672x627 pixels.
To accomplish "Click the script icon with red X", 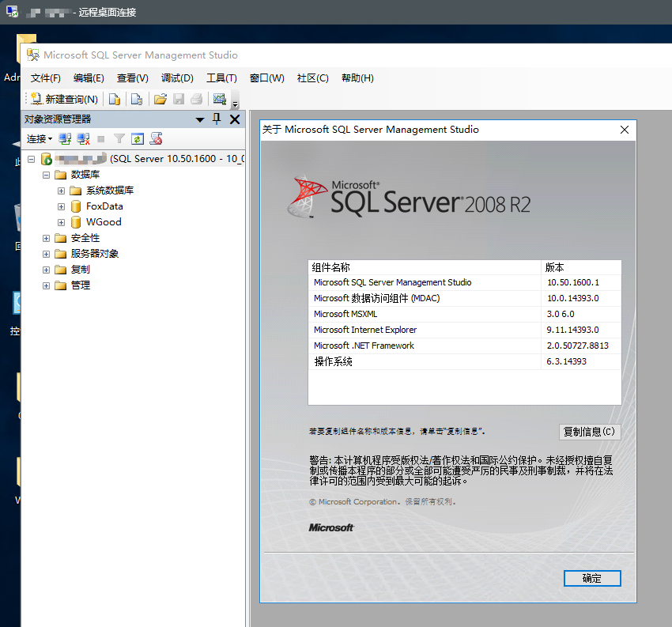I will pyautogui.click(x=156, y=139).
